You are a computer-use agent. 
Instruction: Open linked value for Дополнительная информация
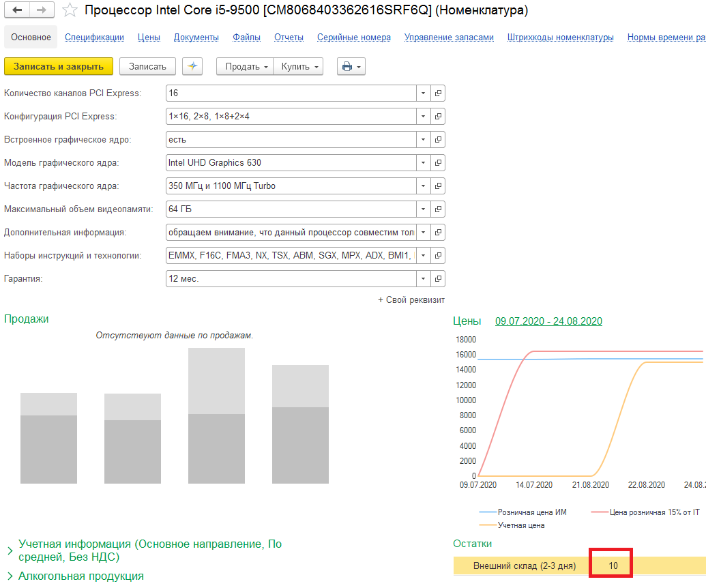(438, 233)
